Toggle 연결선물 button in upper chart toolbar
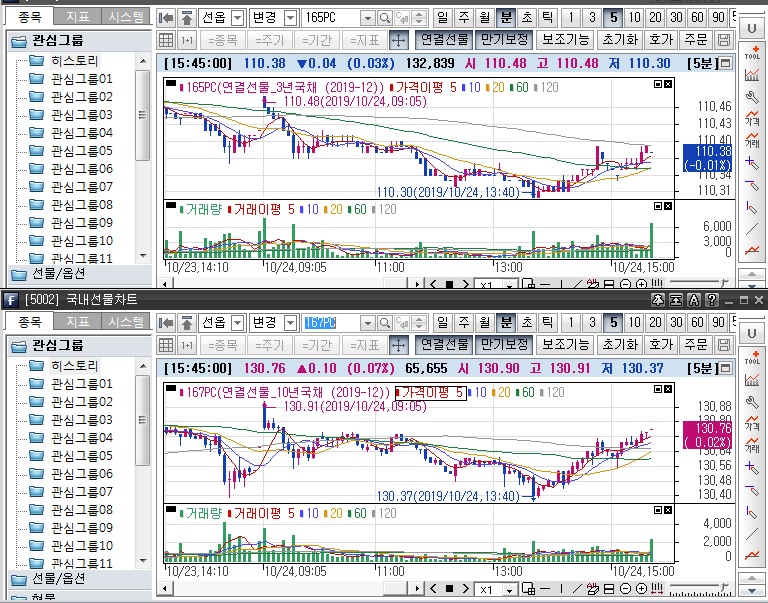The image size is (768, 603). pyautogui.click(x=444, y=40)
